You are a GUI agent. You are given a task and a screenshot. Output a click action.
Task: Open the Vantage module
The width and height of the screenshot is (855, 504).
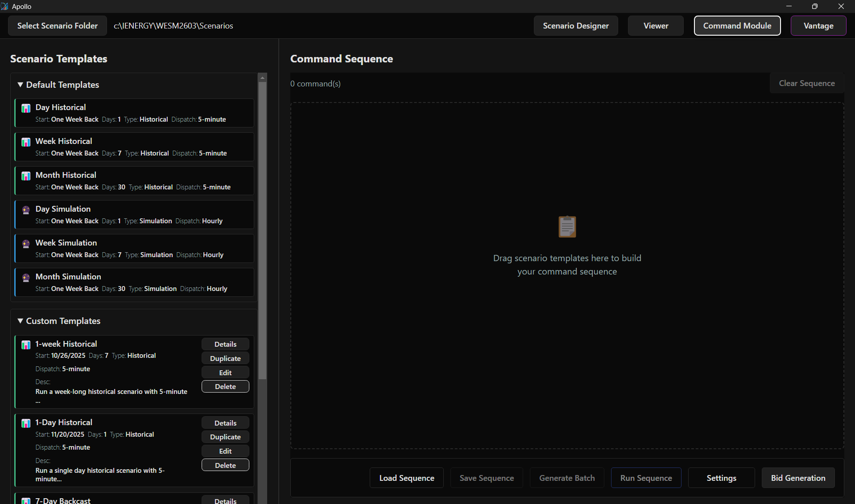point(818,26)
